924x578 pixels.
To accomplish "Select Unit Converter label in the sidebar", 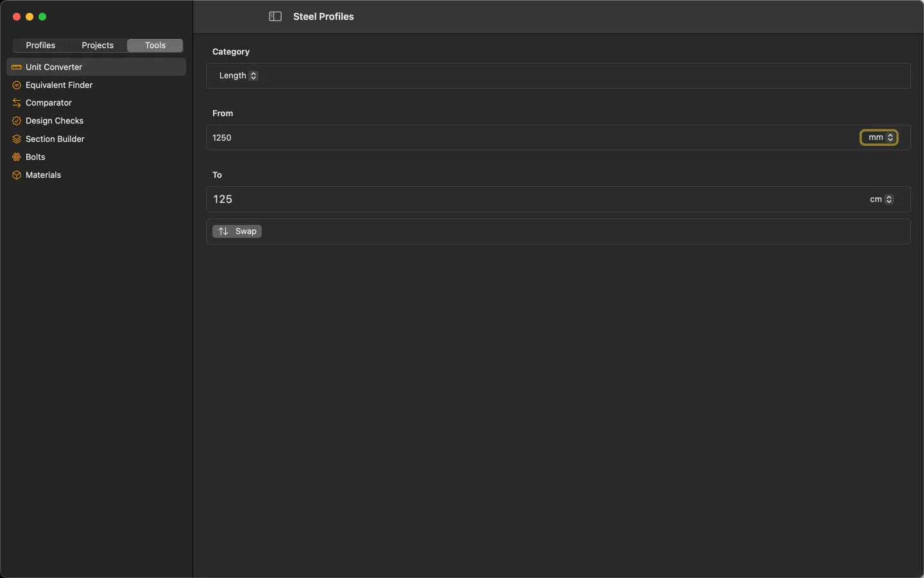I will [54, 67].
